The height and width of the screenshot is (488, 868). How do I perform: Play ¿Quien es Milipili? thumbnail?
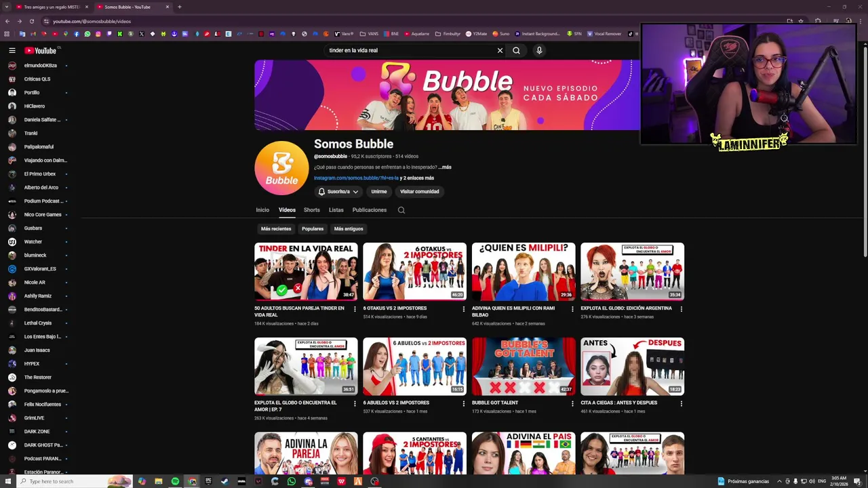click(524, 271)
